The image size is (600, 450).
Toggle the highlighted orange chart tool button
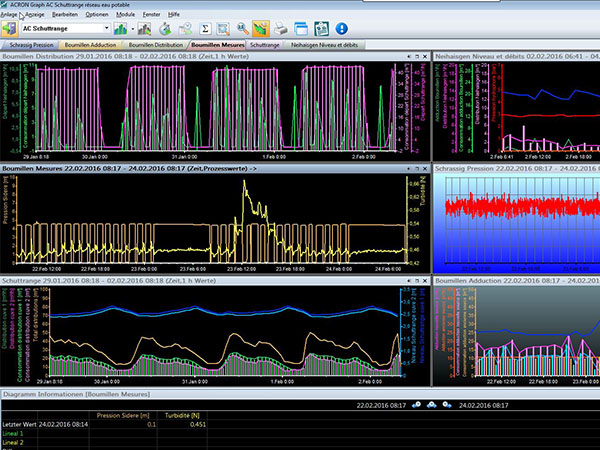[261, 29]
